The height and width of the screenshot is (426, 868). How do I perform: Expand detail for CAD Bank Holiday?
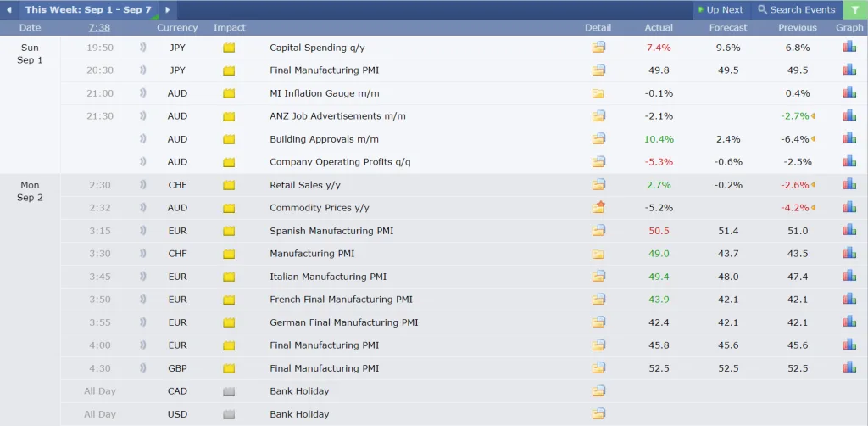pos(598,391)
